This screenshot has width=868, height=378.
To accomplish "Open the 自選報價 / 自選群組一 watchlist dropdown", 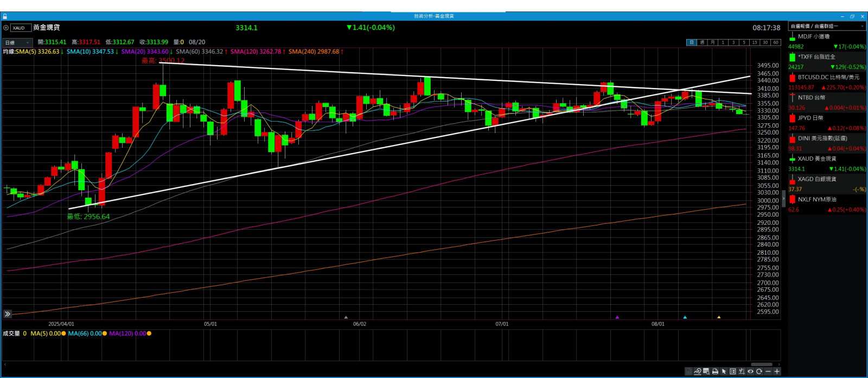I will click(x=827, y=26).
